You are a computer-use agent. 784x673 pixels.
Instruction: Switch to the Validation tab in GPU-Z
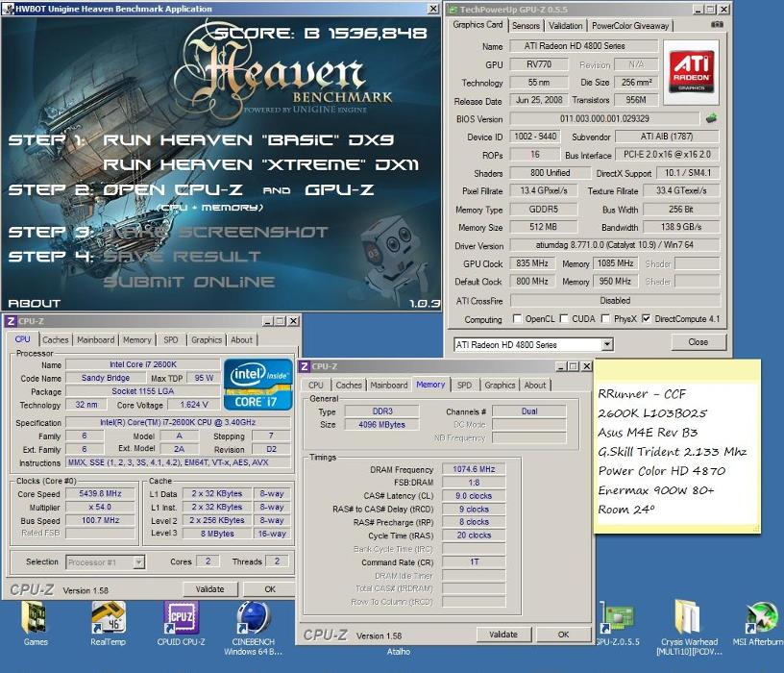click(566, 26)
